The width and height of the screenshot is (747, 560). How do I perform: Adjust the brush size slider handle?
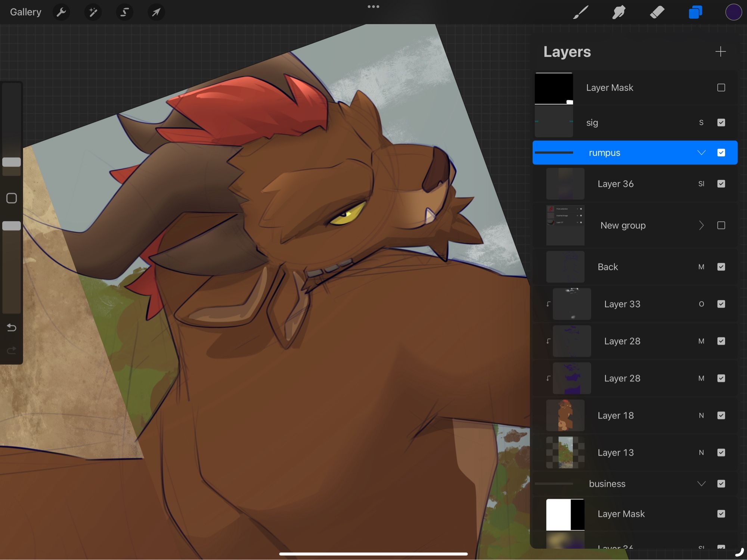12,162
